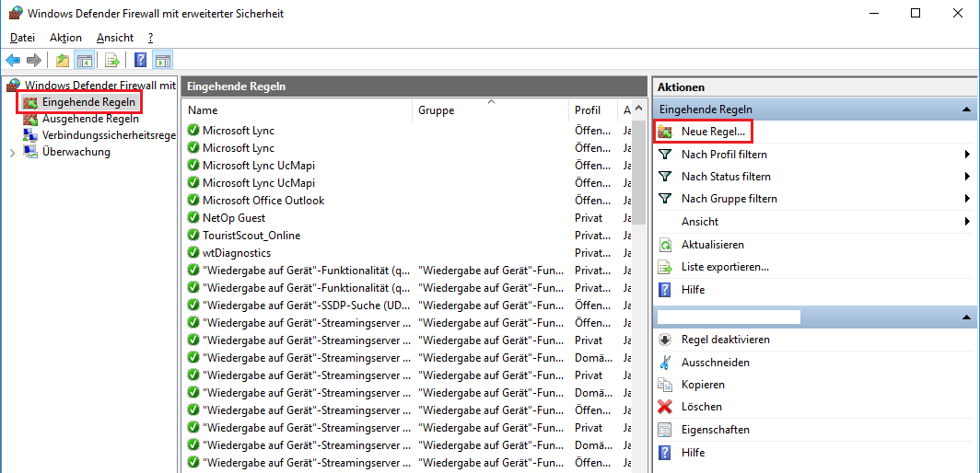The height and width of the screenshot is (473, 980).
Task: Open the ? help menu
Action: click(x=151, y=38)
